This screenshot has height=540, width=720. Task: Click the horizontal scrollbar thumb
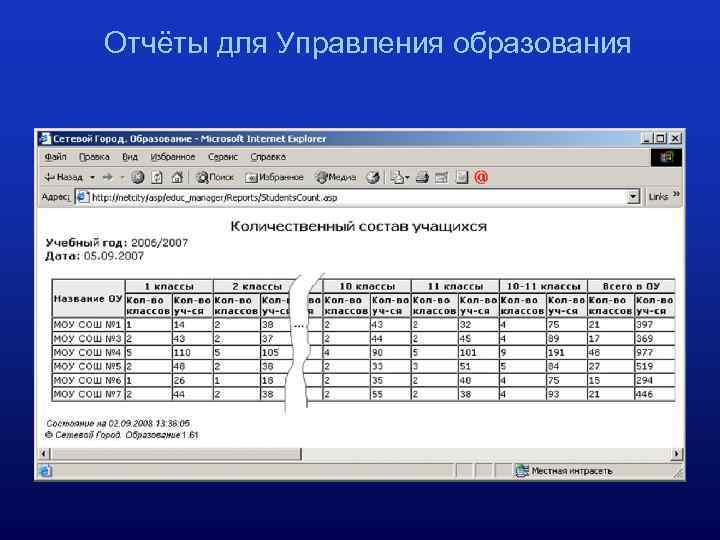[176, 454]
